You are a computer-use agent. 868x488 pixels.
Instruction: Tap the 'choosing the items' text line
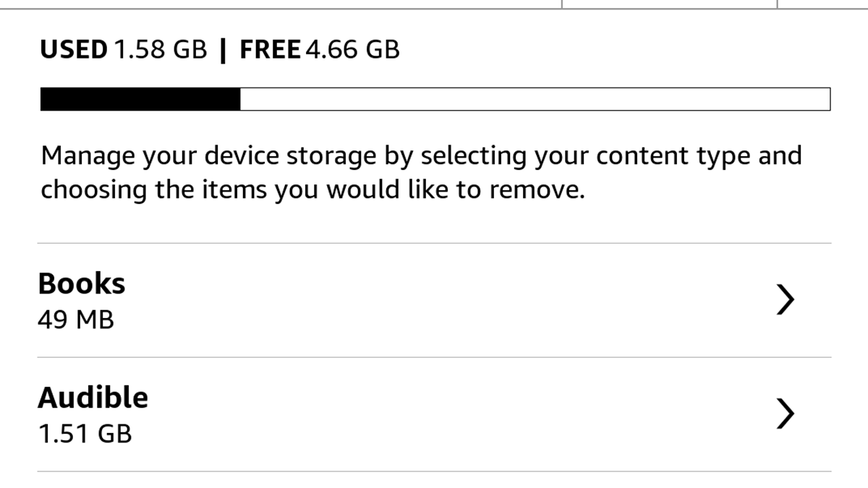pos(312,190)
